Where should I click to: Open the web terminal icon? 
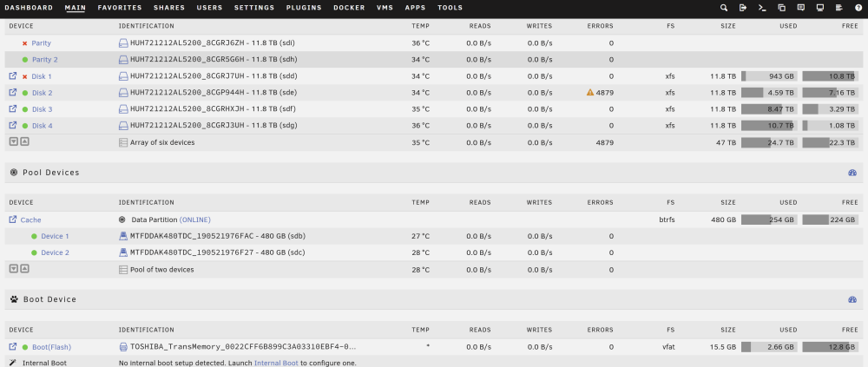click(x=762, y=8)
